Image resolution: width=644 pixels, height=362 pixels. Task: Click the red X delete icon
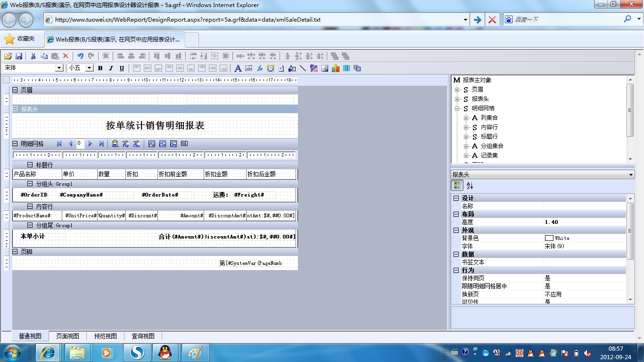66,56
